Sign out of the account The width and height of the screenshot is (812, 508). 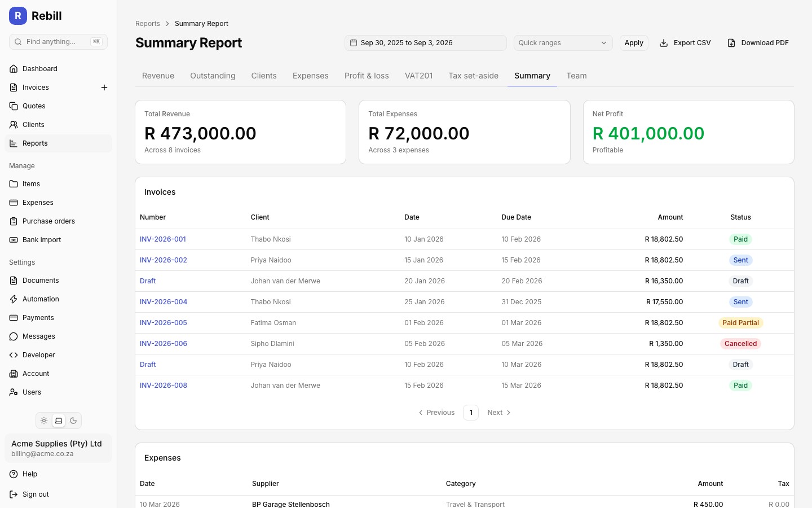pos(58,494)
